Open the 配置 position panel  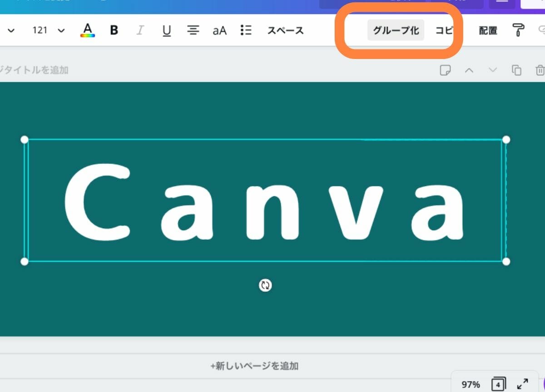tap(488, 30)
